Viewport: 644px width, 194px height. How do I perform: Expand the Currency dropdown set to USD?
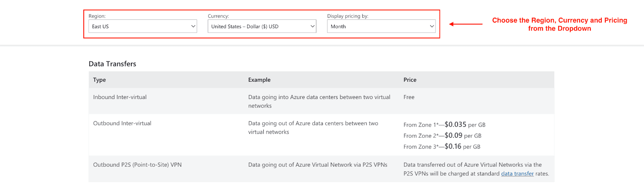click(x=262, y=27)
